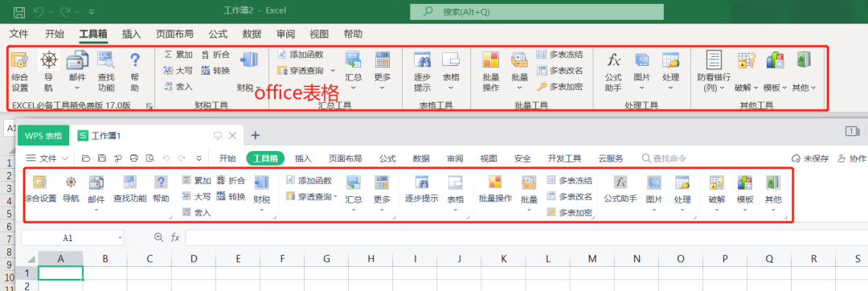Click the WPS undo arrow
The height and width of the screenshot is (291, 868).
point(166,158)
